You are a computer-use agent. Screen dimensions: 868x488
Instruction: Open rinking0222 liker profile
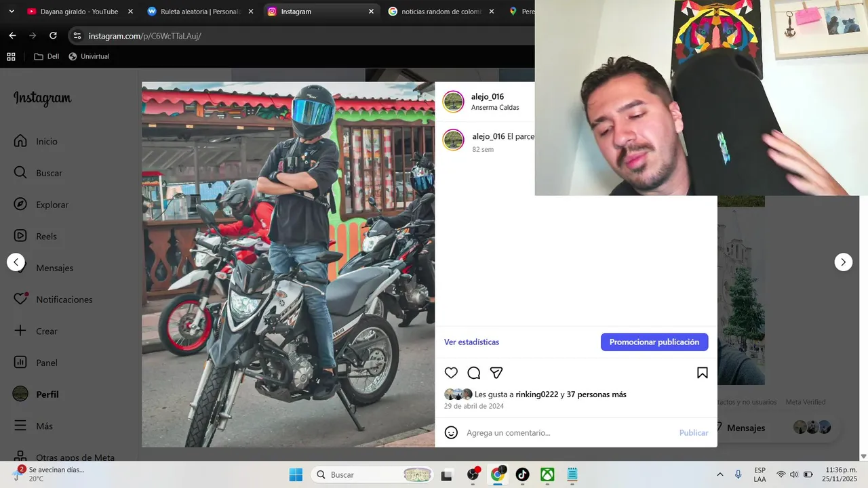536,394
